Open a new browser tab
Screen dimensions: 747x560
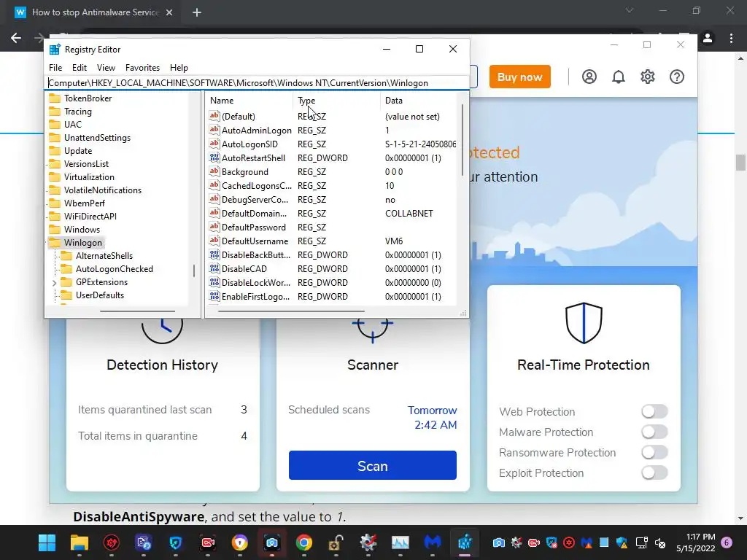click(x=197, y=12)
